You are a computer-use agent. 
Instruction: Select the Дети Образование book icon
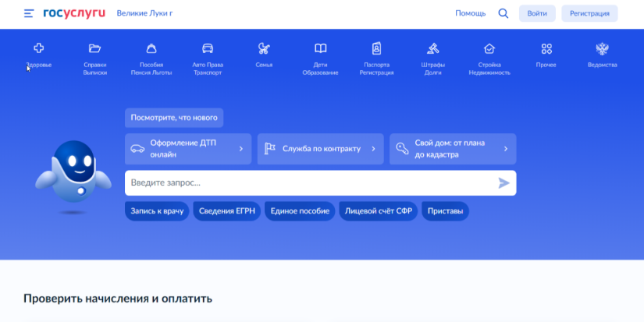pyautogui.click(x=320, y=48)
